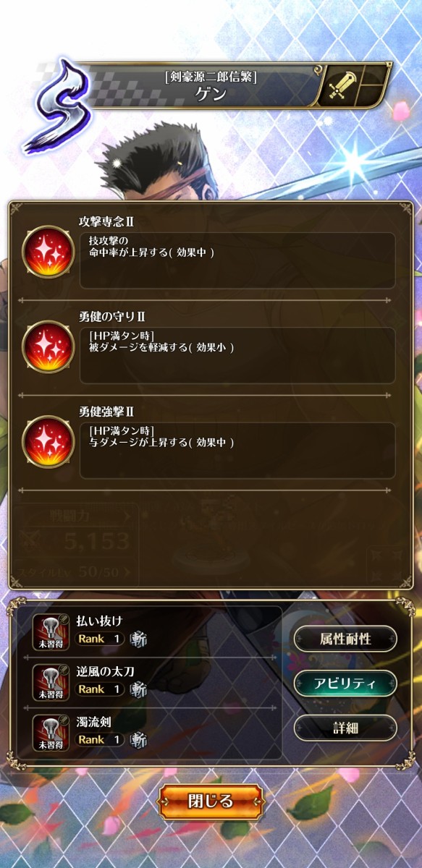
Task: Tap Rank 1 label of 逆風の太刀
Action: coord(100,689)
